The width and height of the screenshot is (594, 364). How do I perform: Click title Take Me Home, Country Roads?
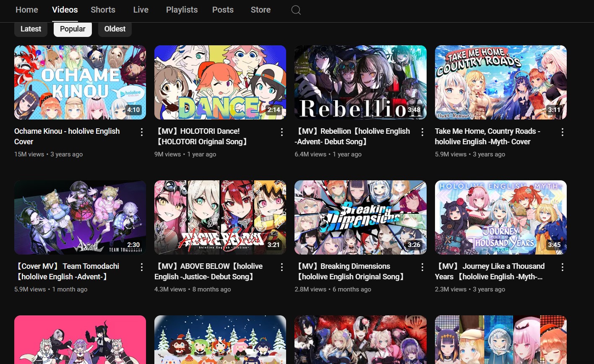(x=487, y=136)
